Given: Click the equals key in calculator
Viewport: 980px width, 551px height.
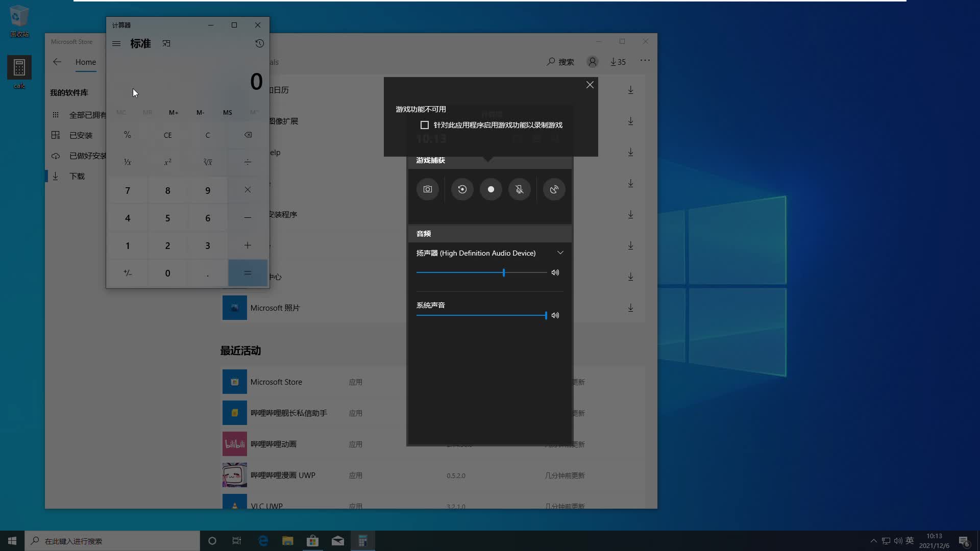Looking at the screenshot, I should coord(248,273).
